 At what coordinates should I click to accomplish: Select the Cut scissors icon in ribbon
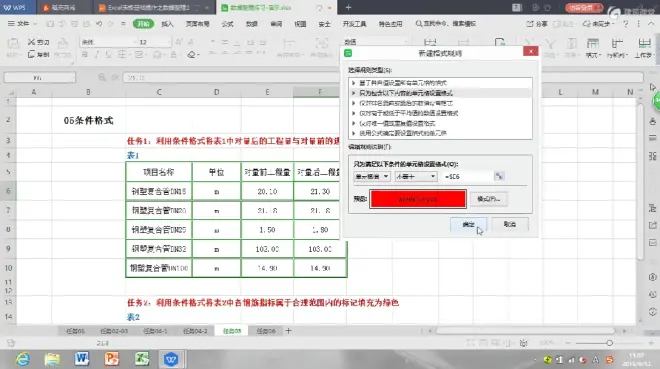tap(31, 42)
